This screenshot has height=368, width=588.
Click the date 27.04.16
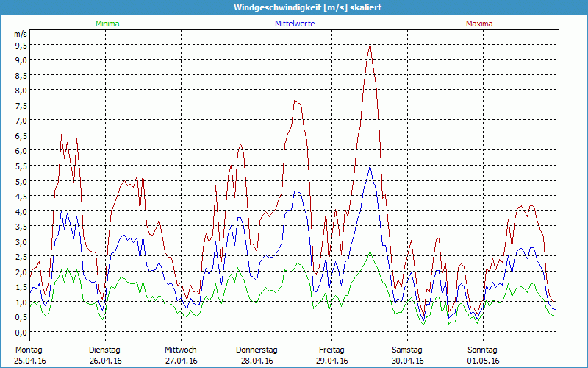(181, 361)
